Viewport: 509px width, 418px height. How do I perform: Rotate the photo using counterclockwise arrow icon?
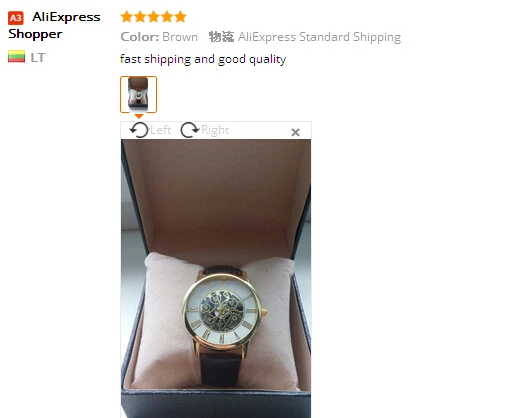tap(139, 130)
